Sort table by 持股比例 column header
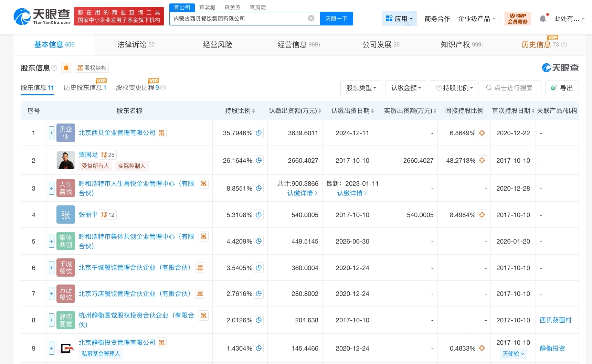 (x=240, y=111)
